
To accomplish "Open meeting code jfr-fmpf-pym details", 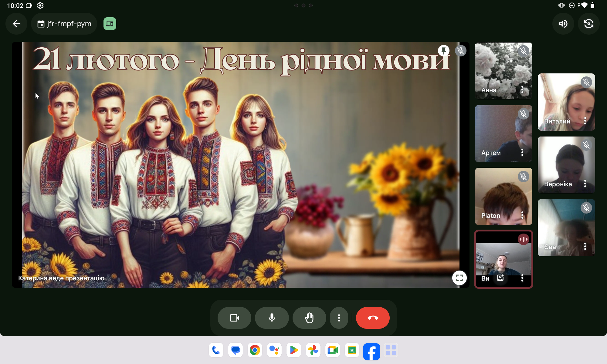I will (64, 24).
